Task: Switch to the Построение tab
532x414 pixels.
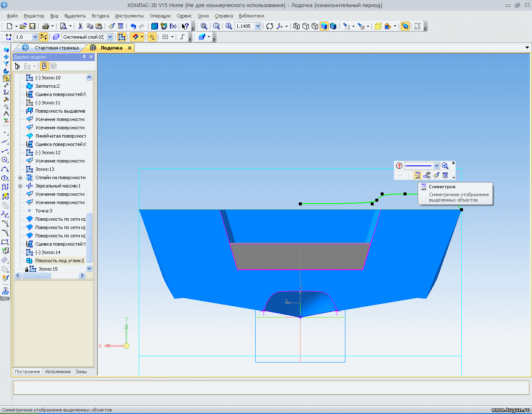Action: coord(27,372)
